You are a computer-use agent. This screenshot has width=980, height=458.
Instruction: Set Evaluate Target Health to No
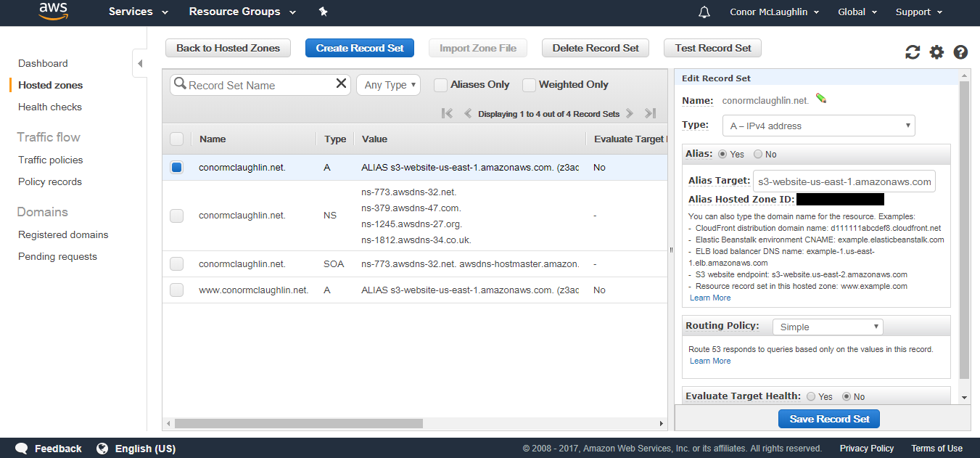[846, 396]
